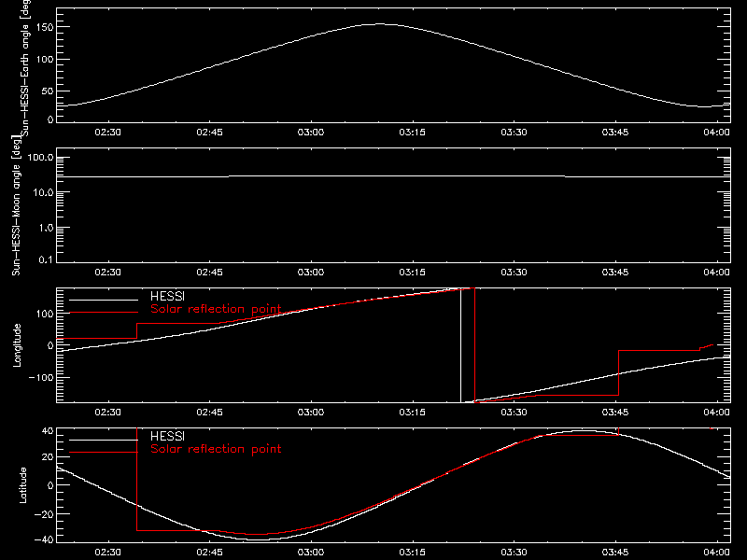Image resolution: width=747 pixels, height=560 pixels.
Task: Click the 150 tick on Earth angle axis
Action: click(x=45, y=27)
